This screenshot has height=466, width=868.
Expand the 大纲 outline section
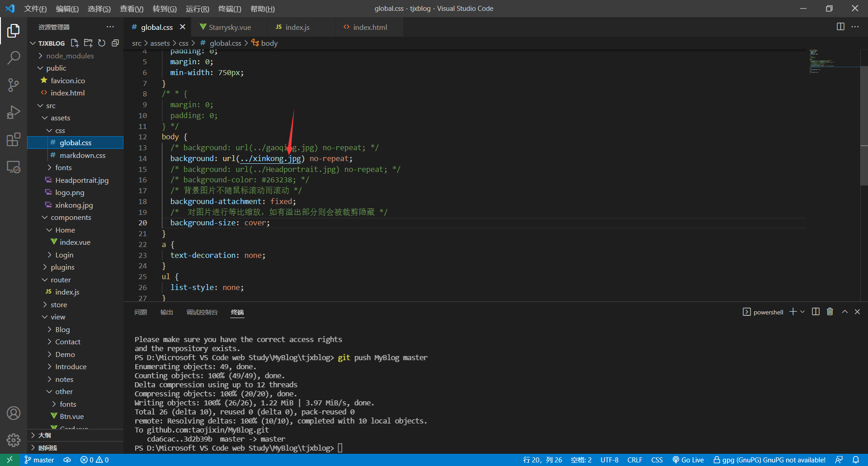point(75,435)
